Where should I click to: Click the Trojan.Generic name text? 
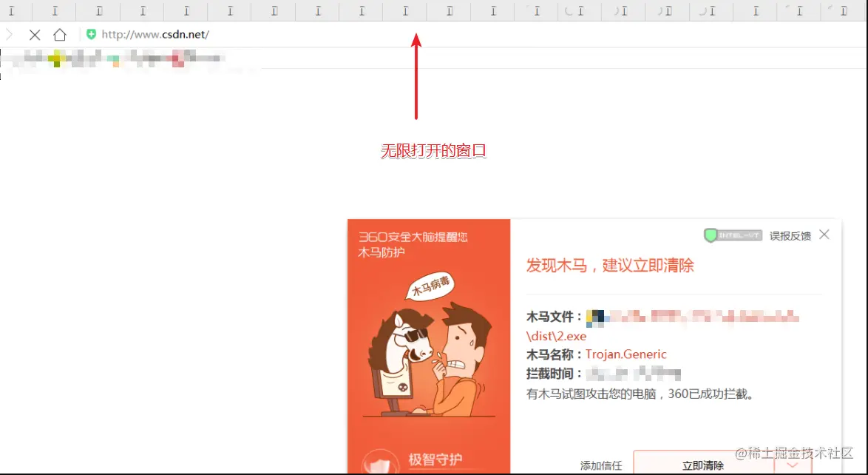point(626,354)
